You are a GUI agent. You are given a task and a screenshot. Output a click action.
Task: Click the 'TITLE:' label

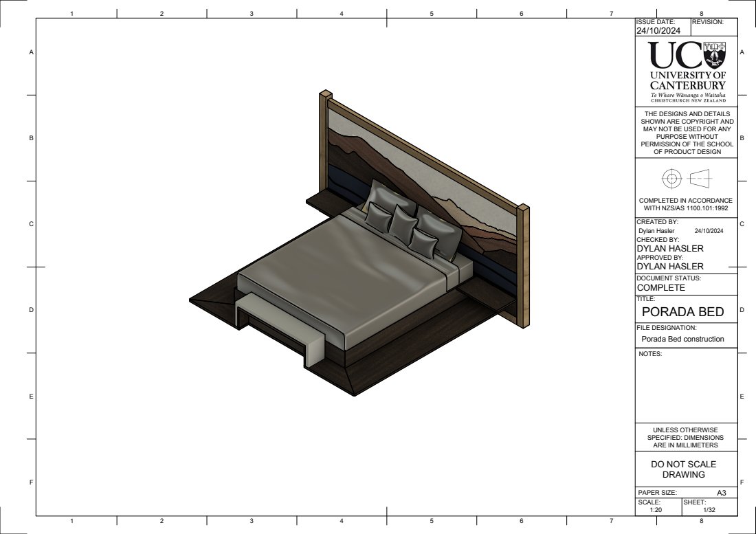pyautogui.click(x=645, y=299)
